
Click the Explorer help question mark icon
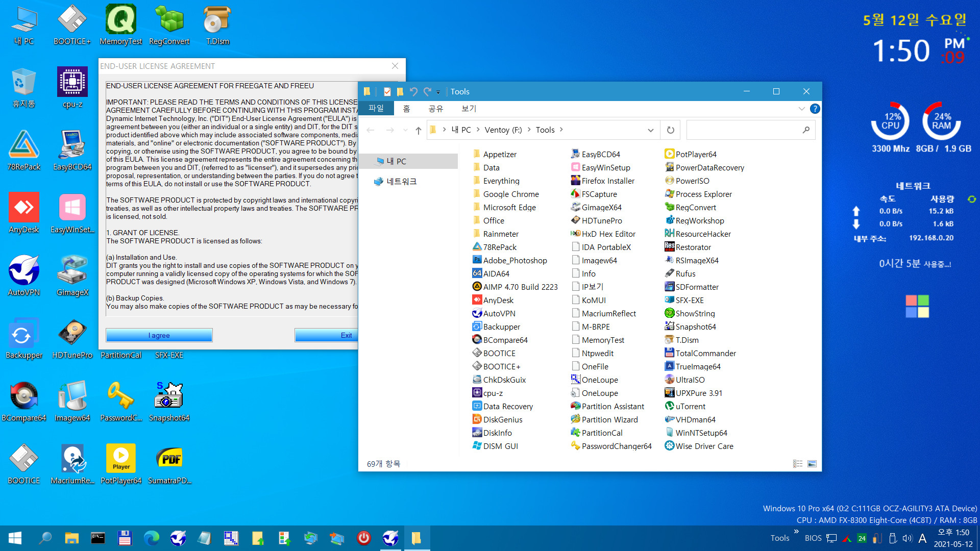815,109
